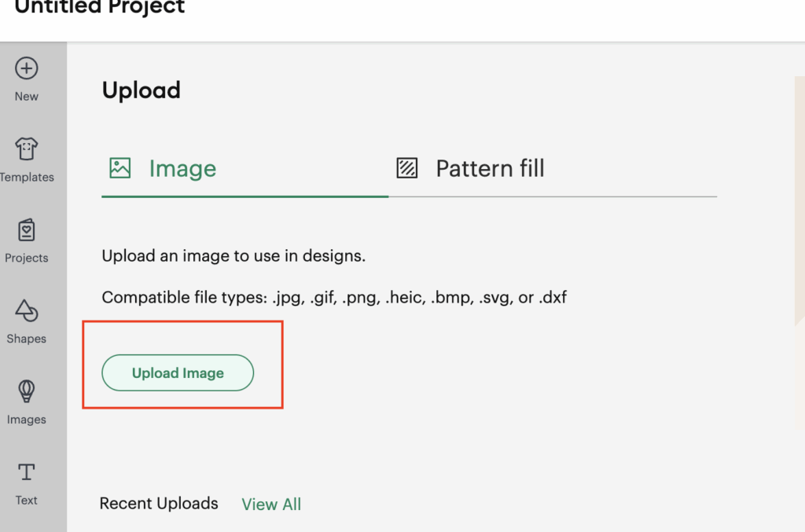This screenshot has width=805, height=532.
Task: Switch to the Image tab
Action: pos(182,169)
